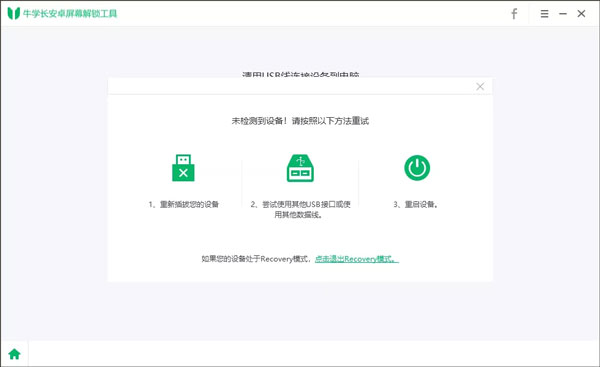Click the USB port drive icon
Screen dimensions: 600x367
300,168
